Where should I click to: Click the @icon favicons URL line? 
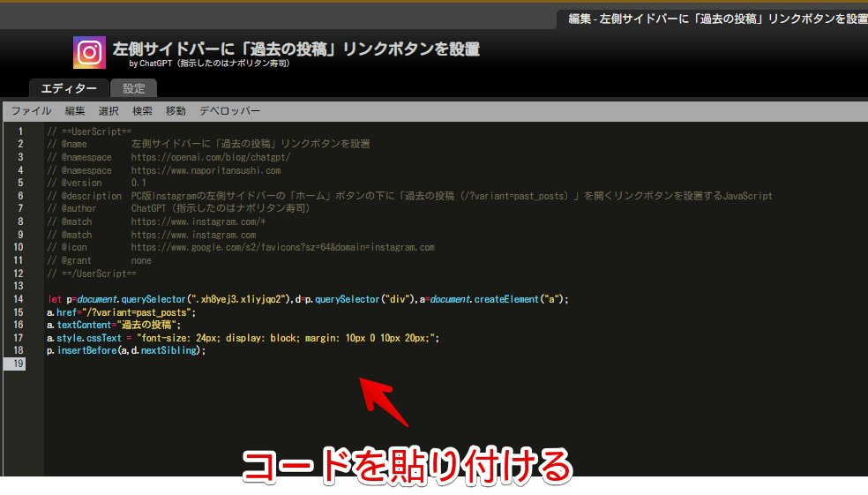coord(241,247)
